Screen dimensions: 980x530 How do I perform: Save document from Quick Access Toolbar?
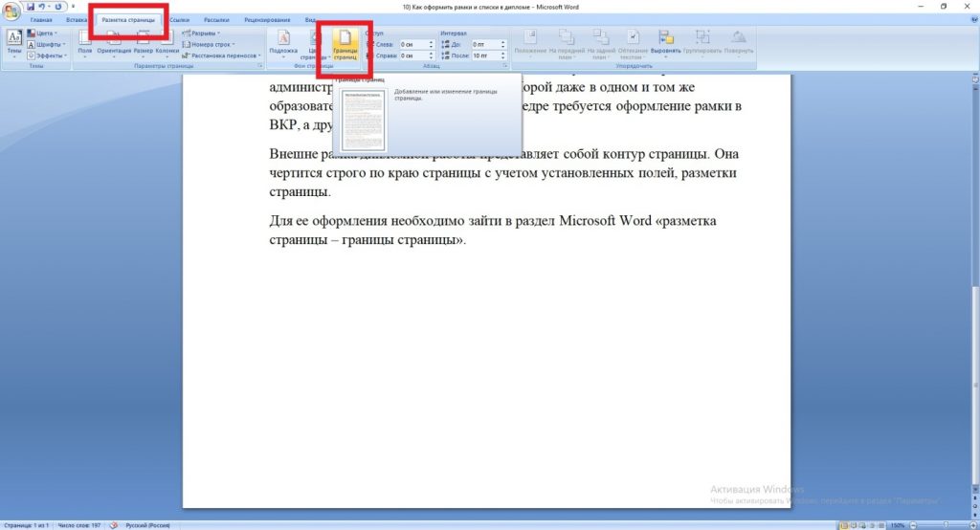31,7
